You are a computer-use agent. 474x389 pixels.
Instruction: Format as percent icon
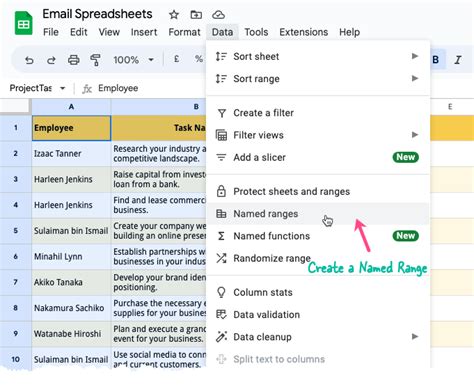pyautogui.click(x=199, y=59)
